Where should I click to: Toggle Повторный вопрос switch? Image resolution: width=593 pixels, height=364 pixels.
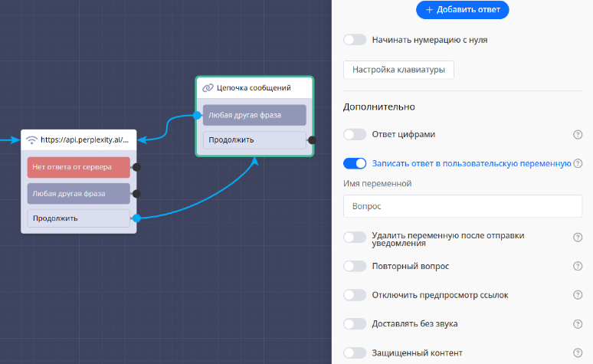click(x=355, y=266)
